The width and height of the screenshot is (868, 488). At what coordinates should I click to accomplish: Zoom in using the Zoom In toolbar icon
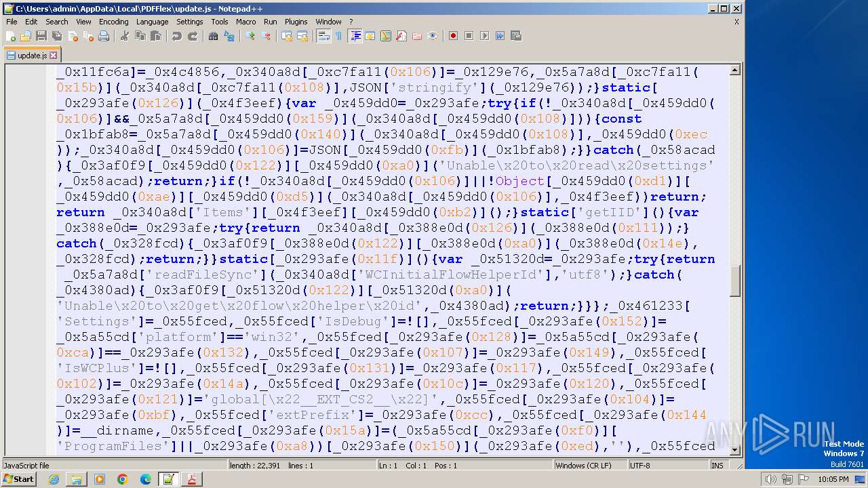(x=250, y=36)
